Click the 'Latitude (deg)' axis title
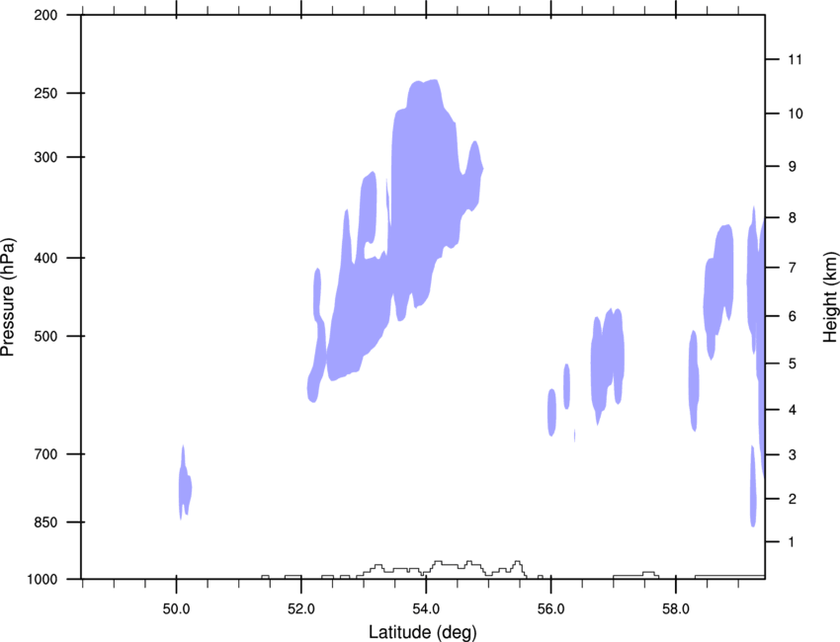This screenshot has height=642, width=840. tap(423, 632)
